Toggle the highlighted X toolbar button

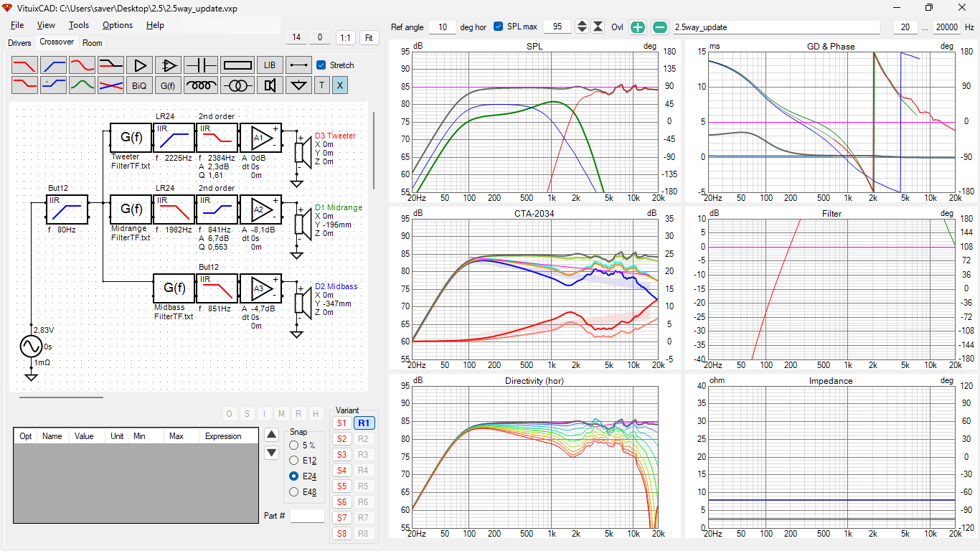tap(340, 85)
